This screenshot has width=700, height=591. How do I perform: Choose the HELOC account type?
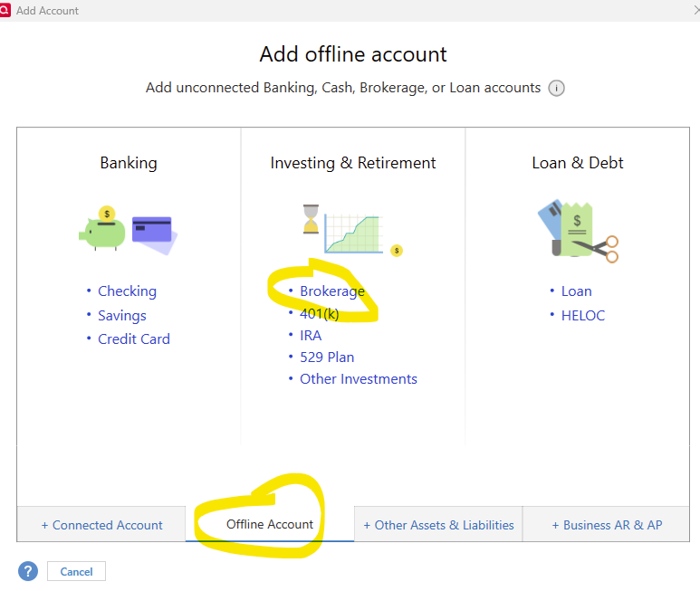pos(583,315)
